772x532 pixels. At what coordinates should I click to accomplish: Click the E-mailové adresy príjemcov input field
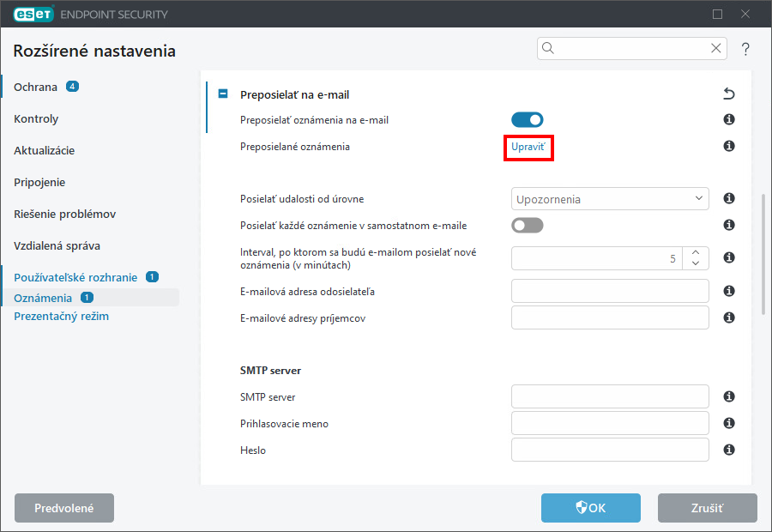(610, 317)
